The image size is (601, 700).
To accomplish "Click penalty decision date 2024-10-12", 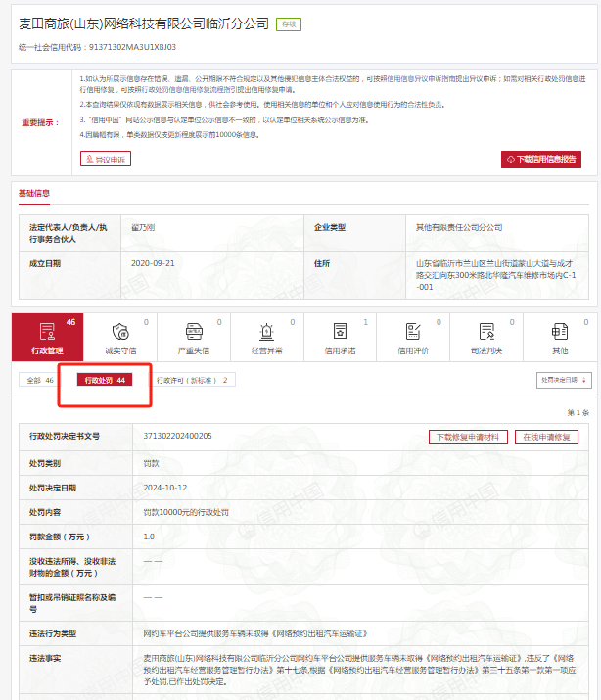I will coord(165,488).
